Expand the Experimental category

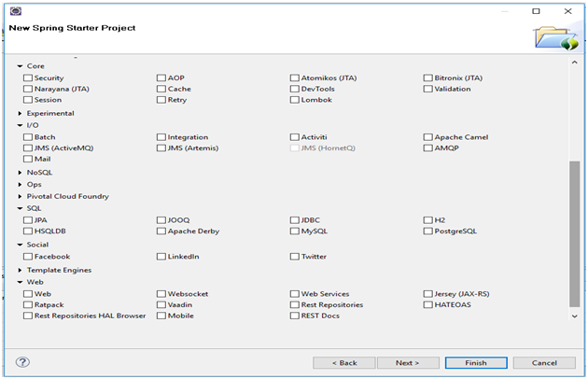tap(21, 113)
